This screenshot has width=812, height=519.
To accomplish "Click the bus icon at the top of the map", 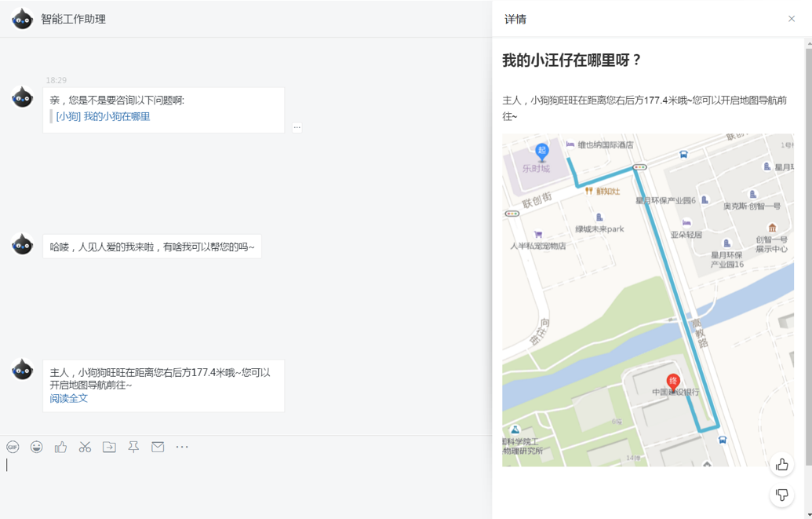I will point(683,154).
